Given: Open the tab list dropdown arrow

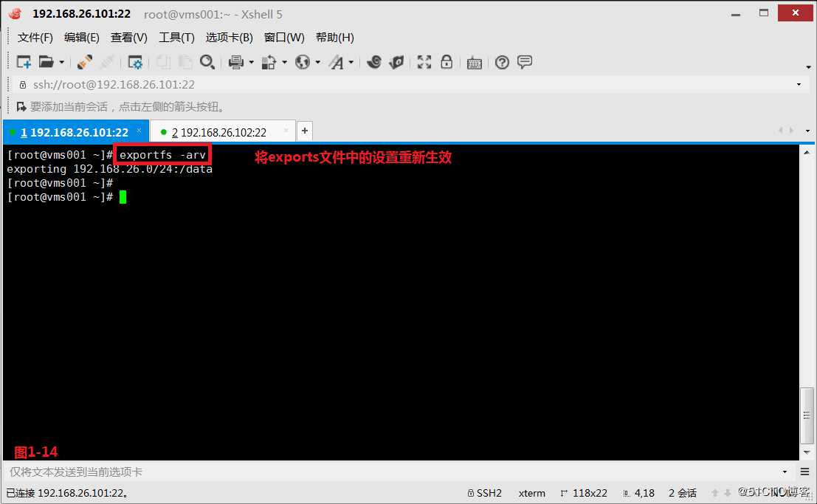Looking at the screenshot, I should click(807, 131).
